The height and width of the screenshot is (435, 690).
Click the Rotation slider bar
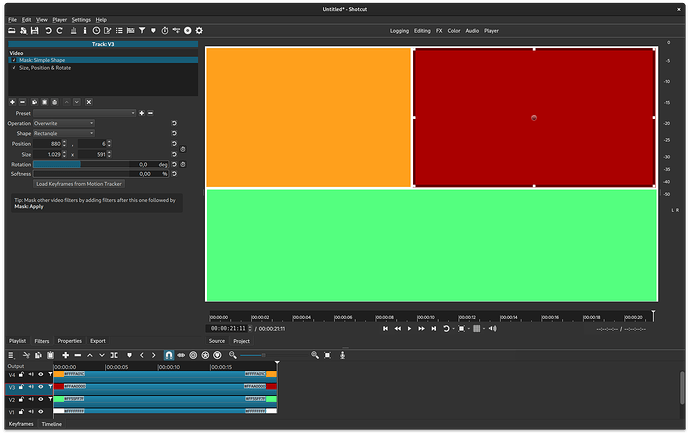pyautogui.click(x=82, y=164)
